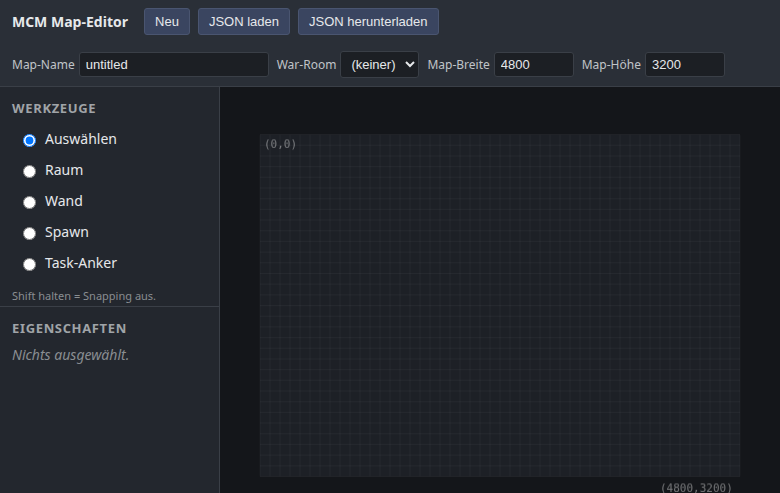Click the 'Shift halten = Snapping aus.' hint
This screenshot has width=780, height=493.
tap(84, 296)
